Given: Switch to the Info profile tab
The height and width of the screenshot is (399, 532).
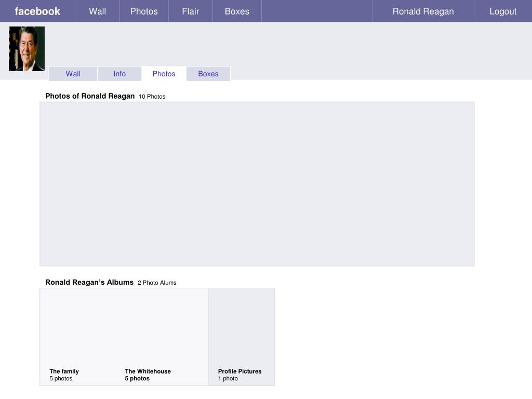Looking at the screenshot, I should 119,74.
